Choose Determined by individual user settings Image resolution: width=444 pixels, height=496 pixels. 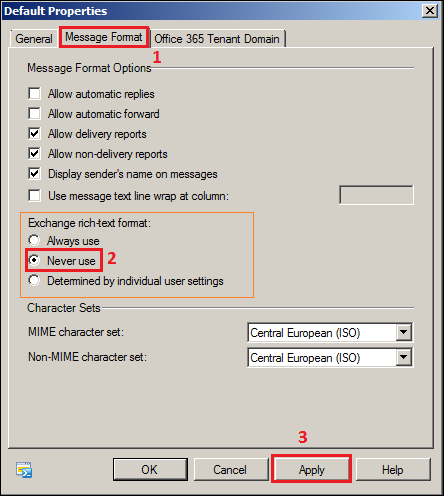point(34,280)
